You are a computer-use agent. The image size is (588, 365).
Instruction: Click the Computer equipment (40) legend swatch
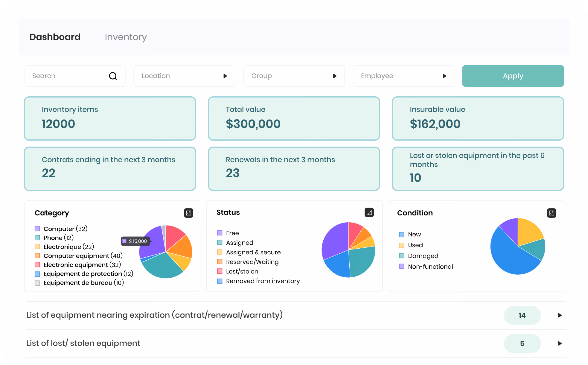point(37,256)
